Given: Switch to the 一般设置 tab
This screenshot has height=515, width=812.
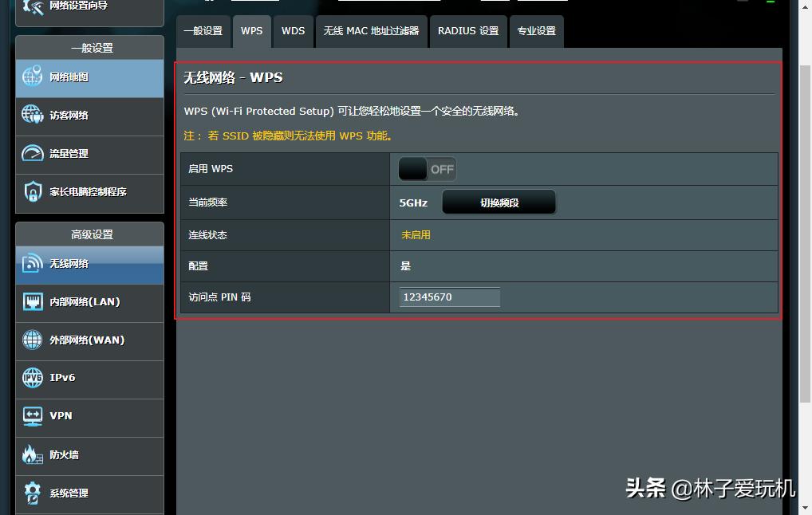Looking at the screenshot, I should pyautogui.click(x=203, y=31).
